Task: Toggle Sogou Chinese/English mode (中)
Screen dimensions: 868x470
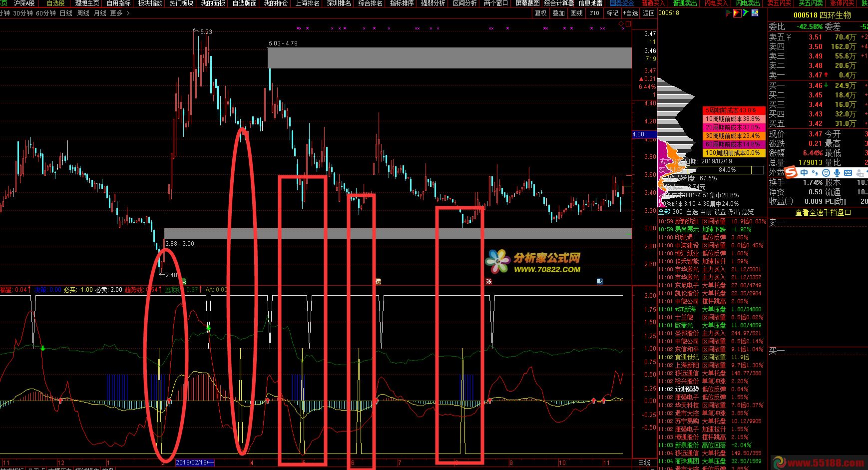Action: tap(804, 173)
